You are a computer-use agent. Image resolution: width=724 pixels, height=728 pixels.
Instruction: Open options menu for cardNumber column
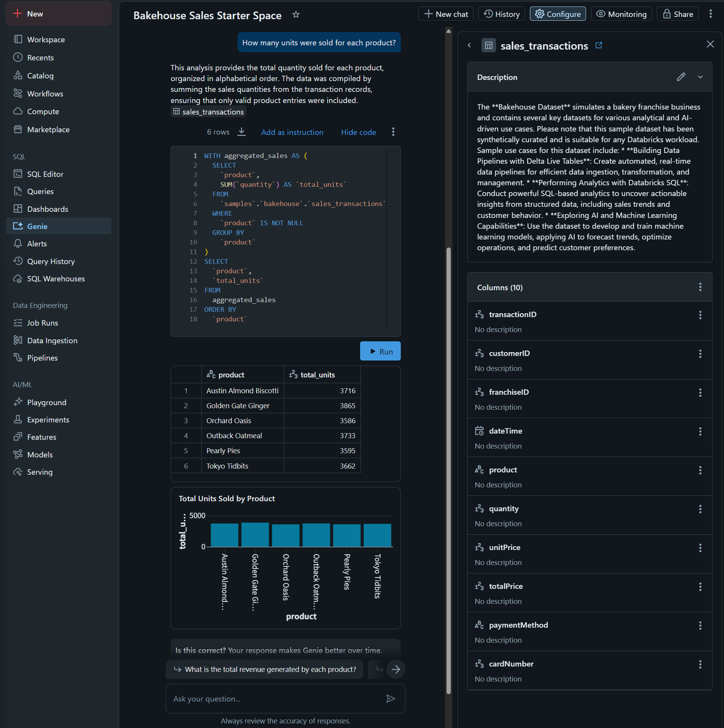(x=700, y=664)
